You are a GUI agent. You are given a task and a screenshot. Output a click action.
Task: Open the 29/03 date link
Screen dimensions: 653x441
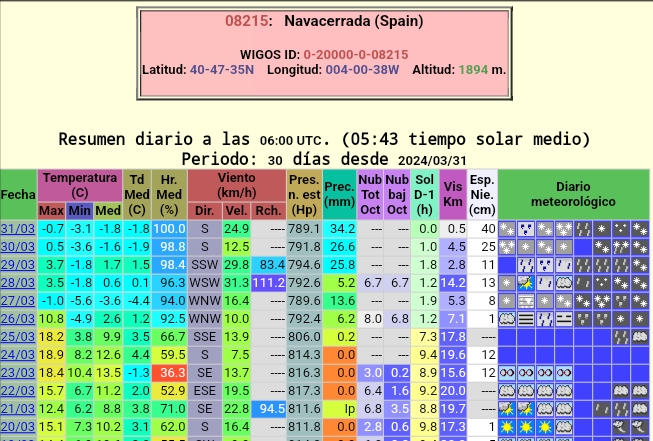pos(18,265)
